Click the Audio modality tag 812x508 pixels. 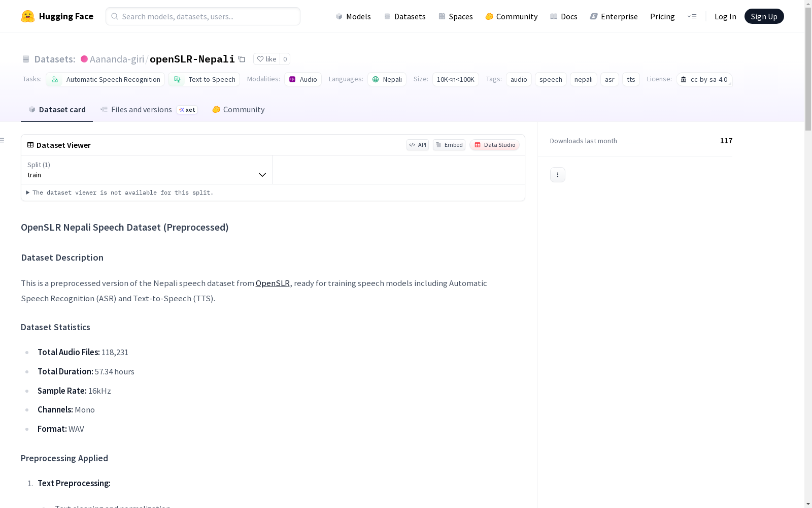click(x=303, y=79)
